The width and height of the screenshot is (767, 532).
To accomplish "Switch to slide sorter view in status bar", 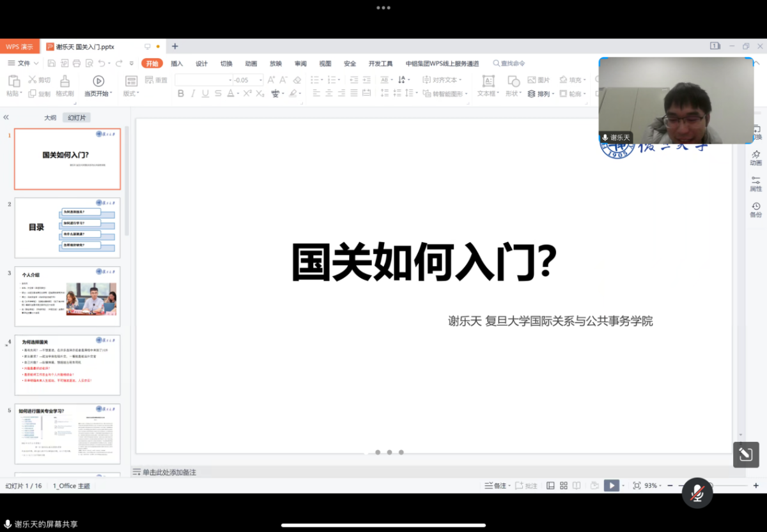I will click(563, 485).
